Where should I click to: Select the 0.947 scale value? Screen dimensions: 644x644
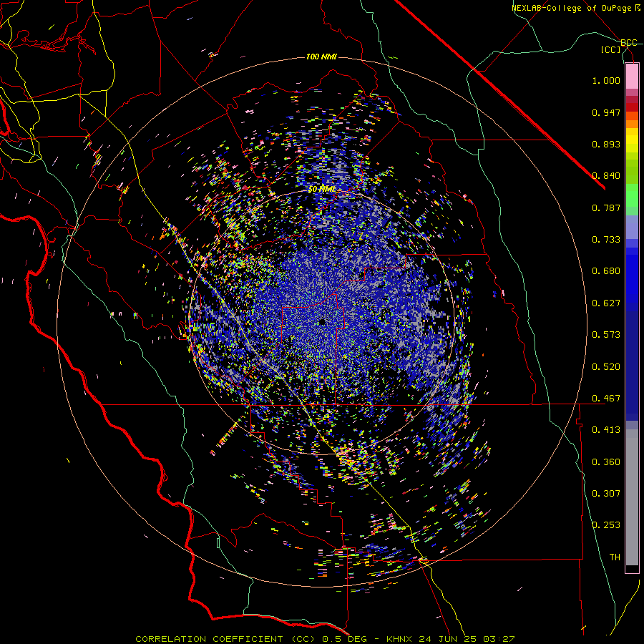tap(606, 112)
